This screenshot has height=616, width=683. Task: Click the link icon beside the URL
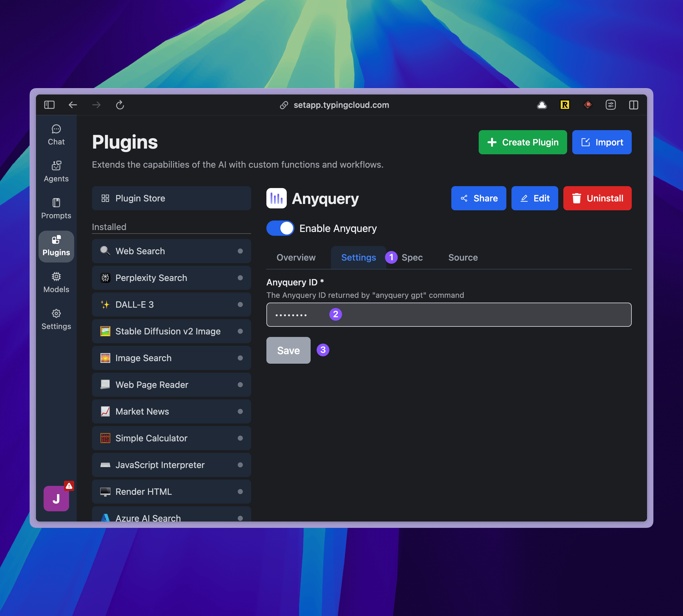point(284,105)
